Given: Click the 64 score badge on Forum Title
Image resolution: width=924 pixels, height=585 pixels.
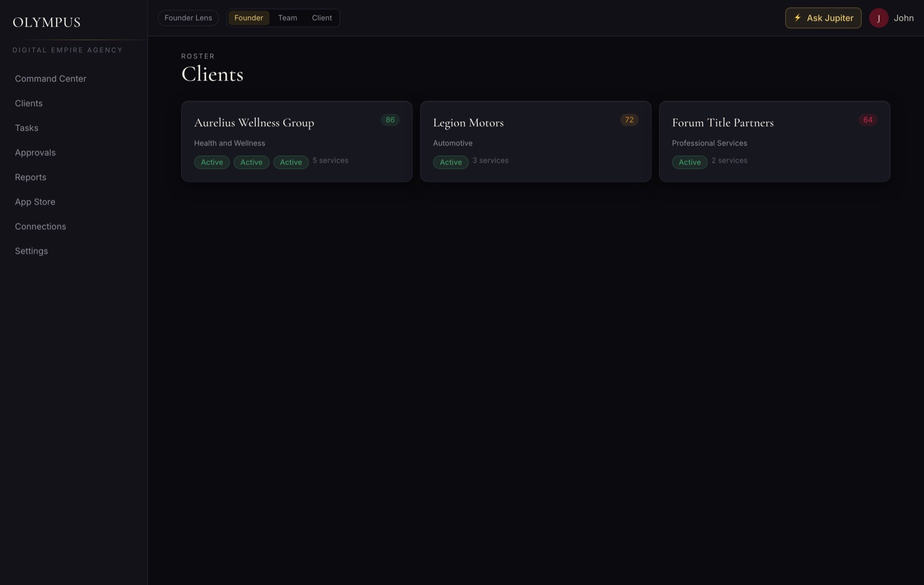Looking at the screenshot, I should [x=868, y=120].
